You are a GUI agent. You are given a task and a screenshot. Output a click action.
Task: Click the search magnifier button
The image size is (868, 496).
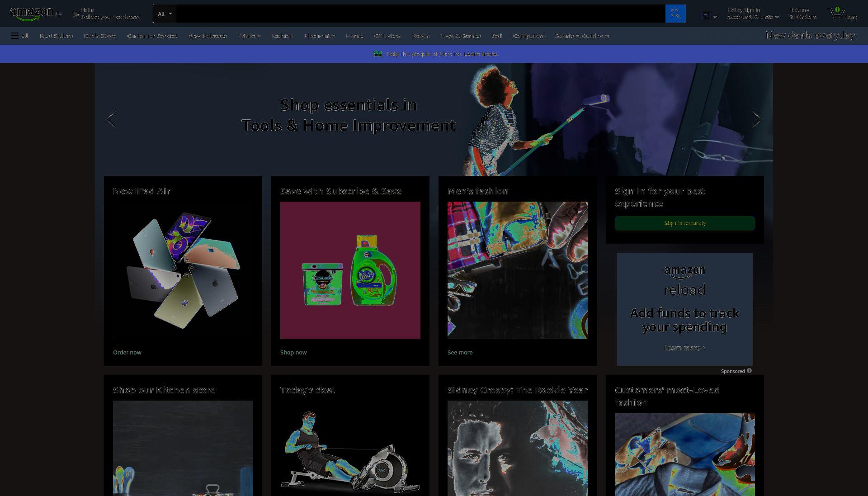(x=675, y=14)
